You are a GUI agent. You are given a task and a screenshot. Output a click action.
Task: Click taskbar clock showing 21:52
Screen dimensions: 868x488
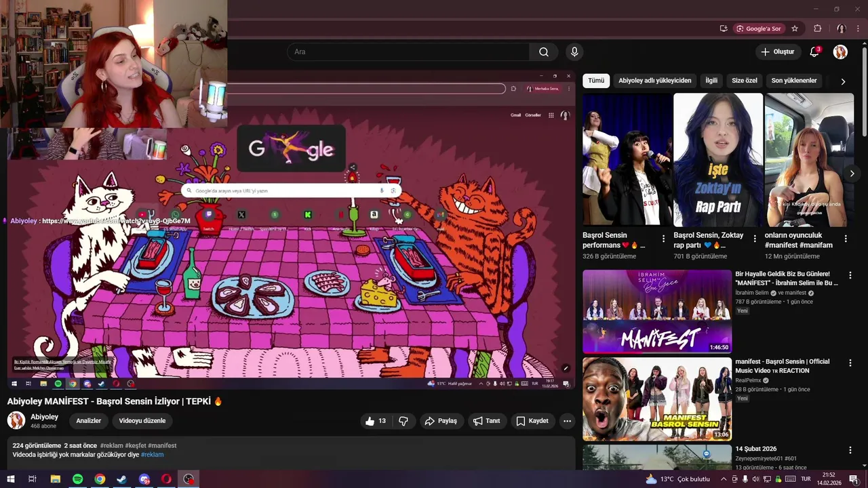[829, 479]
